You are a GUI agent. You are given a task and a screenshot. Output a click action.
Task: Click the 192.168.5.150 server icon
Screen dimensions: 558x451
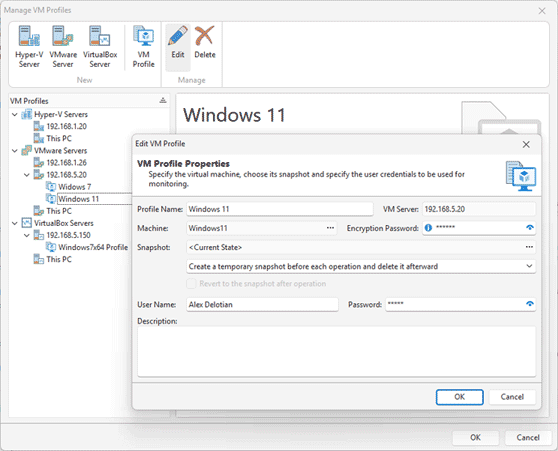pyautogui.click(x=39, y=235)
